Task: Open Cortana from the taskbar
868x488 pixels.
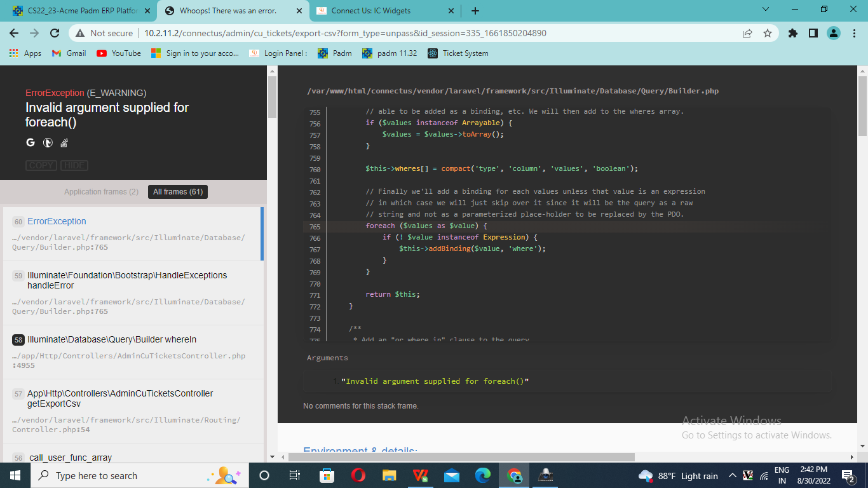Action: click(264, 475)
